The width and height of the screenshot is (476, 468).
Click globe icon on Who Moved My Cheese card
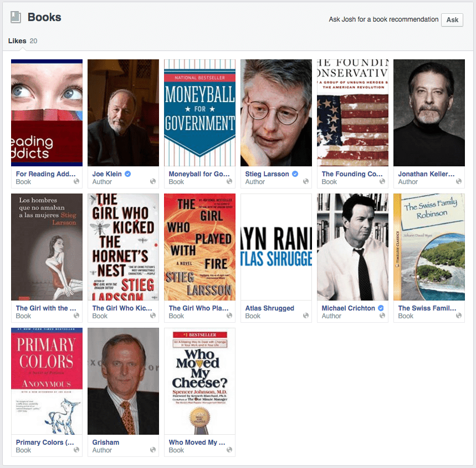(229, 450)
